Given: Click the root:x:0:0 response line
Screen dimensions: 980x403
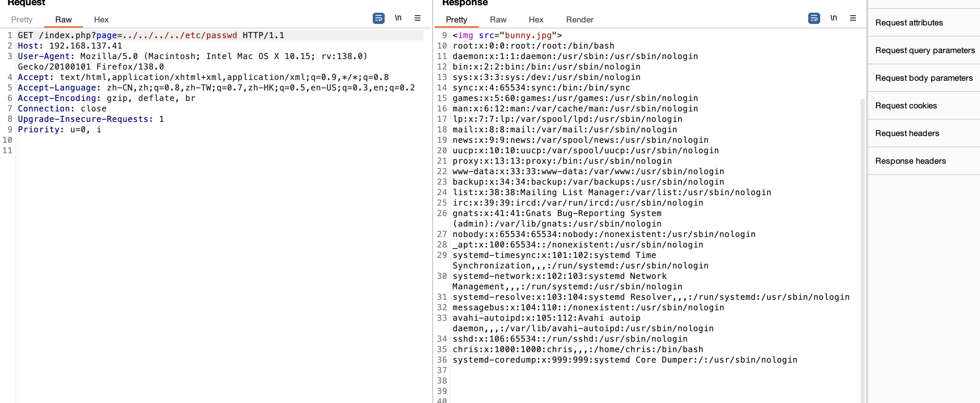Looking at the screenshot, I should tap(533, 46).
